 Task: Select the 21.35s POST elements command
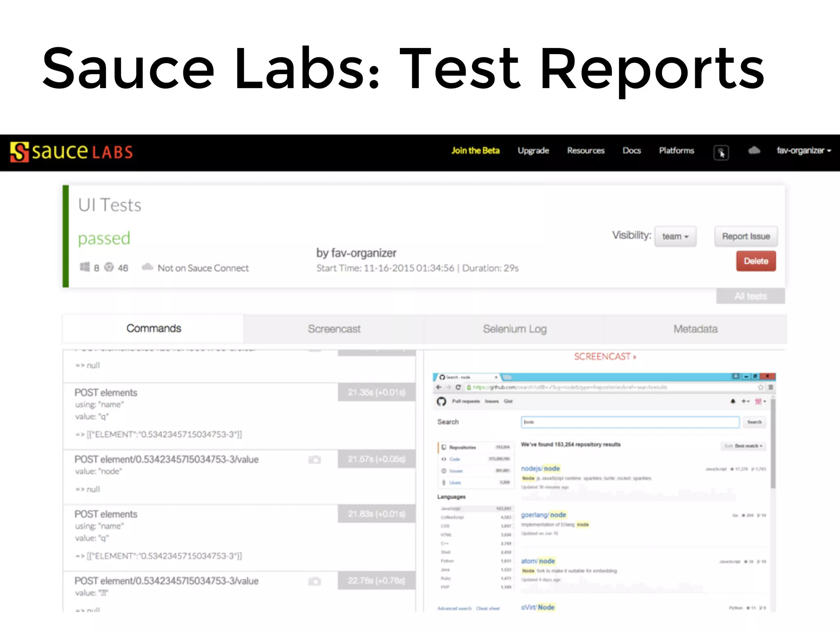click(239, 416)
